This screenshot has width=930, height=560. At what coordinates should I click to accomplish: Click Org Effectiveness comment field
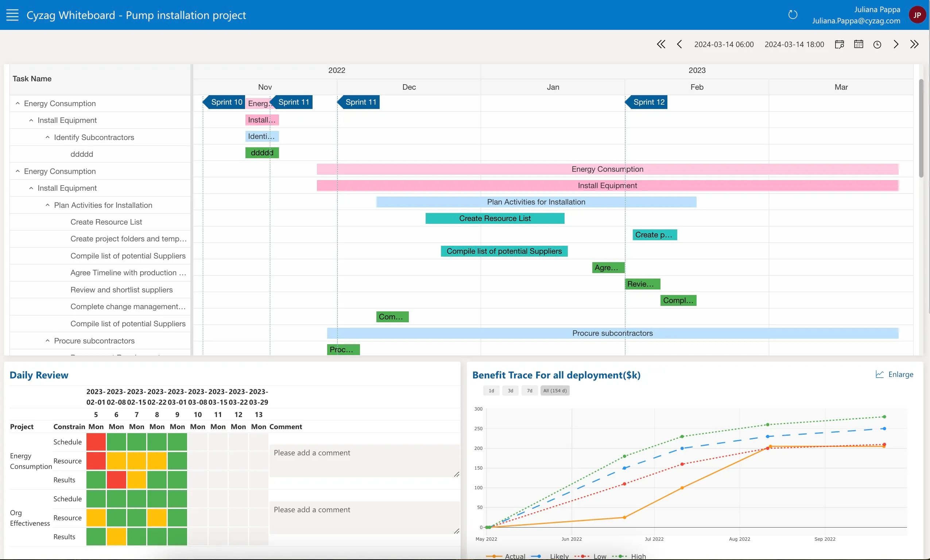[x=364, y=518]
